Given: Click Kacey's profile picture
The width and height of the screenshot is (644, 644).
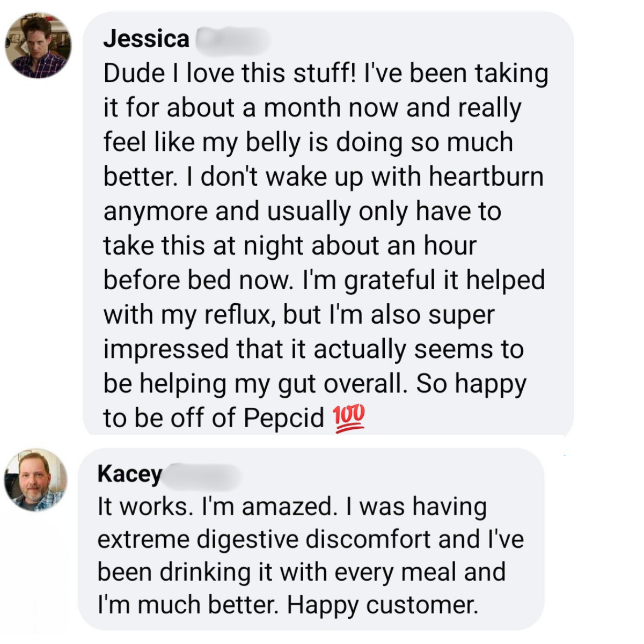Looking at the screenshot, I should click(36, 480).
